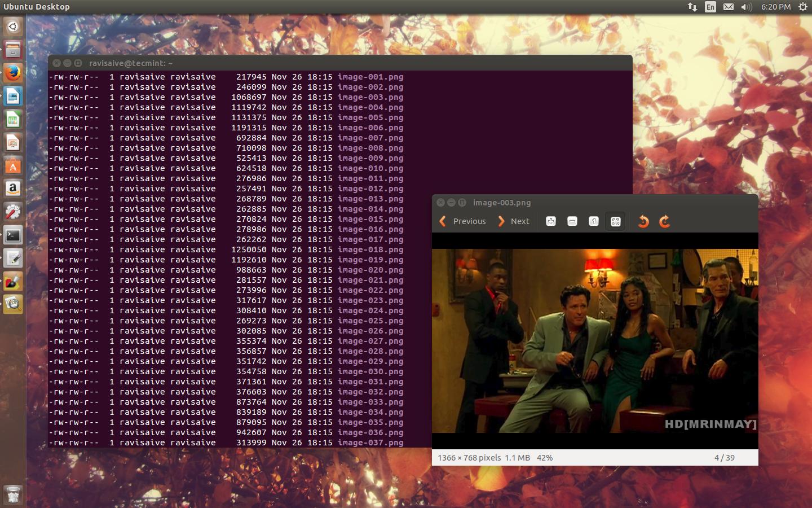Open the Trash in the launcher
Screen dimensions: 812x508
[x=13, y=494]
